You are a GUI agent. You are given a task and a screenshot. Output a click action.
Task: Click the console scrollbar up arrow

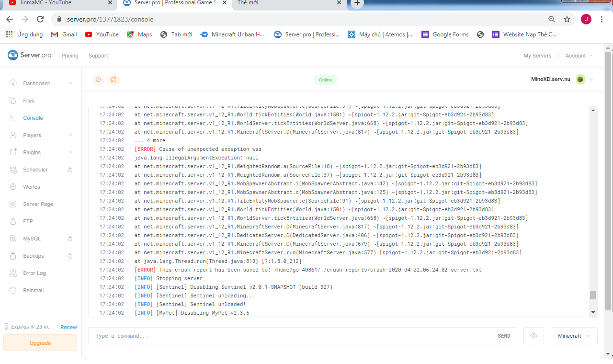pyautogui.click(x=594, y=110)
